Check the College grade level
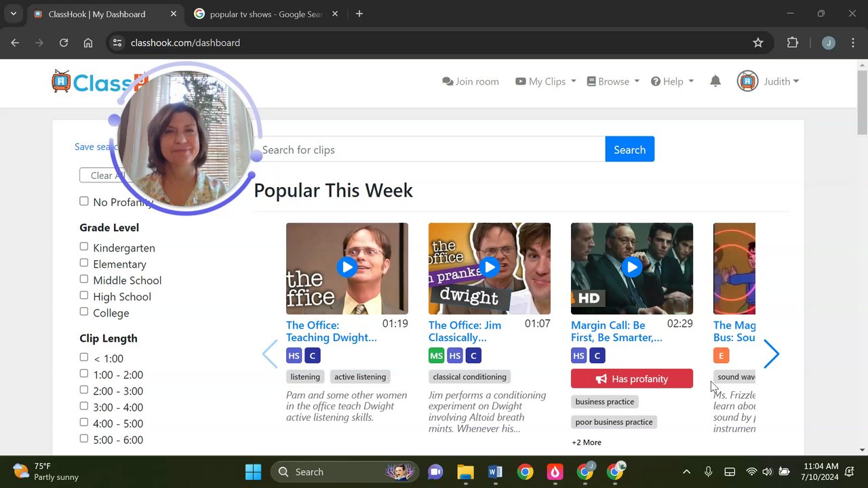Image resolution: width=868 pixels, height=488 pixels. tap(84, 312)
